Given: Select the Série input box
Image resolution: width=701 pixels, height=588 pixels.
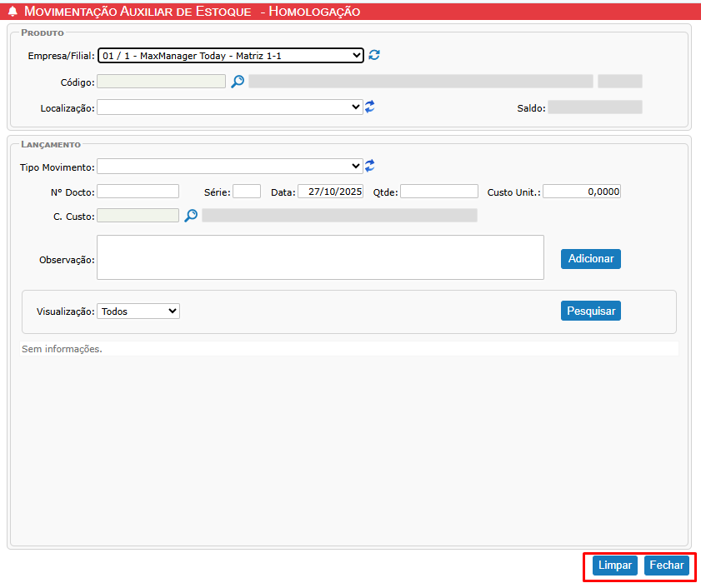Looking at the screenshot, I should pyautogui.click(x=247, y=192).
